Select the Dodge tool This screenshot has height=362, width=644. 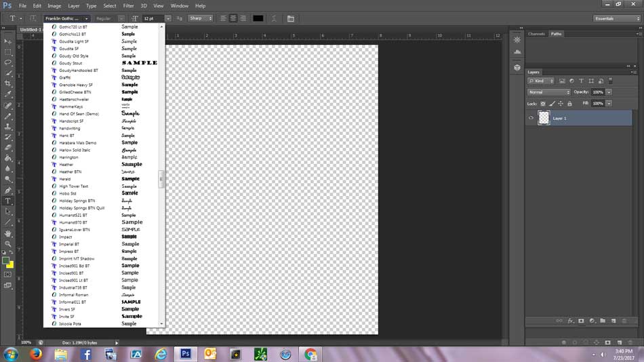[x=8, y=179]
